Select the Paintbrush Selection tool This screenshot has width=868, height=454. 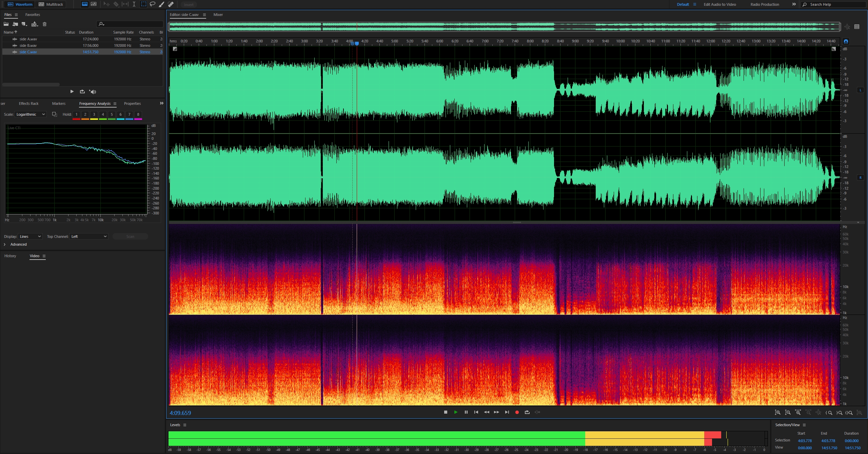pyautogui.click(x=162, y=4)
